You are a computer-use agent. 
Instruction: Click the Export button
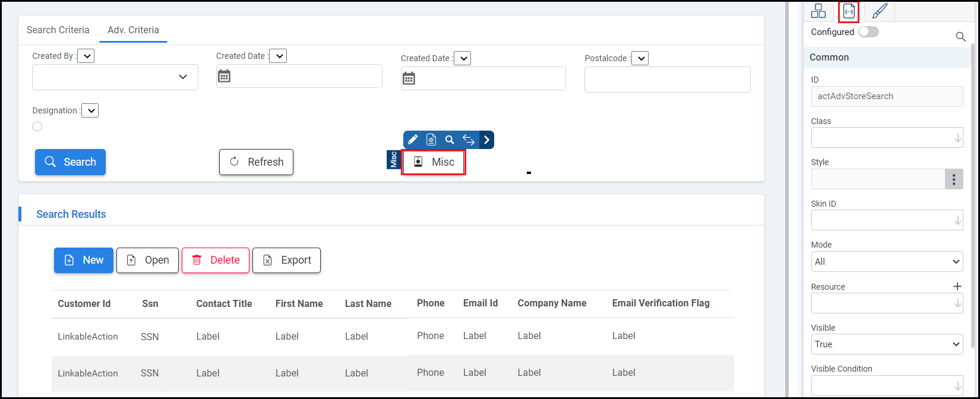[286, 260]
